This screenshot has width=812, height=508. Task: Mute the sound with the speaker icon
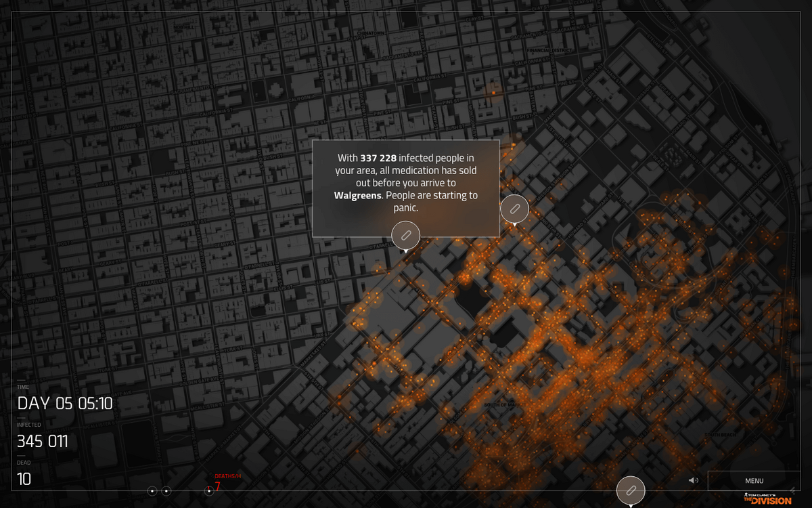point(693,480)
